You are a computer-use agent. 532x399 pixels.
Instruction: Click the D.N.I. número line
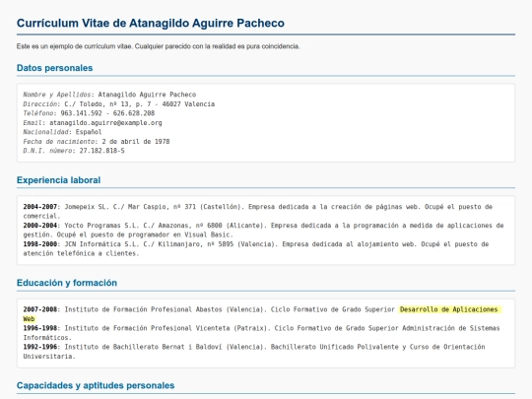click(74, 151)
